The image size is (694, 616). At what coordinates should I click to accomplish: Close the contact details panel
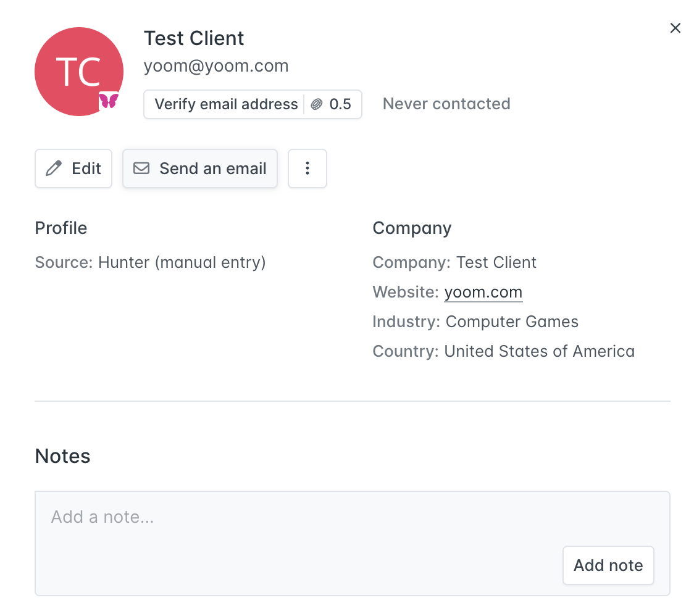coord(675,28)
